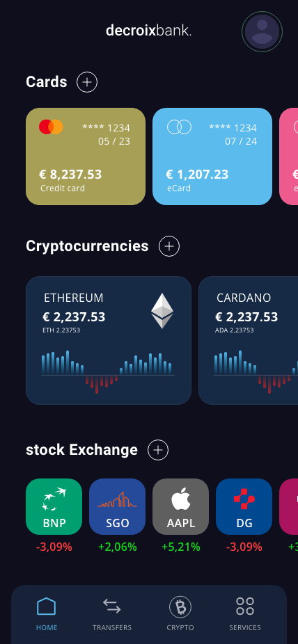298x644 pixels.
Task: Tap the Ethereum price bar chart
Action: 108,372
